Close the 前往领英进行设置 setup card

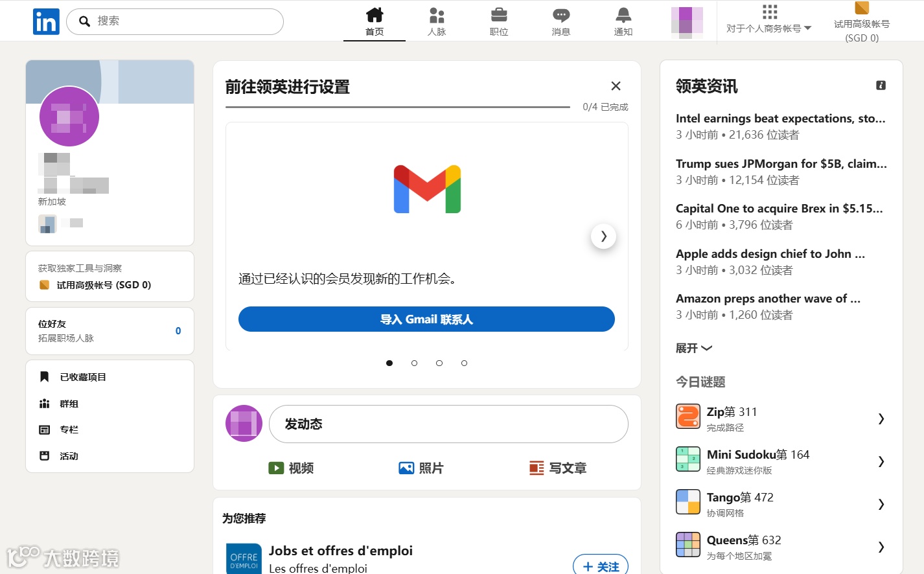coord(616,86)
